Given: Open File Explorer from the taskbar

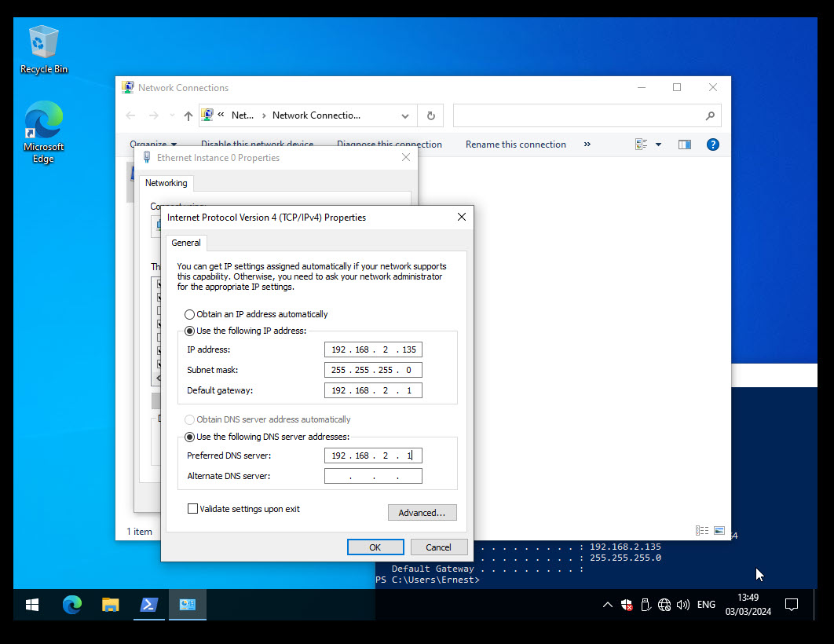Looking at the screenshot, I should point(111,605).
